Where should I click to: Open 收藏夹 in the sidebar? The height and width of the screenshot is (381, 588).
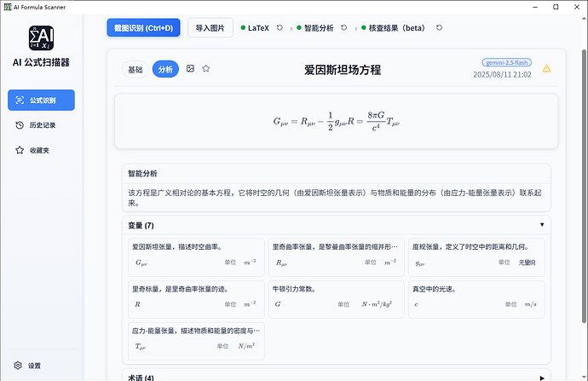pos(41,150)
